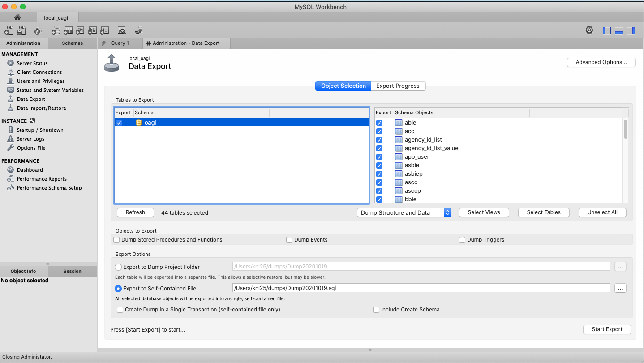
Task: Create a new table via the toolbar
Action: tap(68, 30)
